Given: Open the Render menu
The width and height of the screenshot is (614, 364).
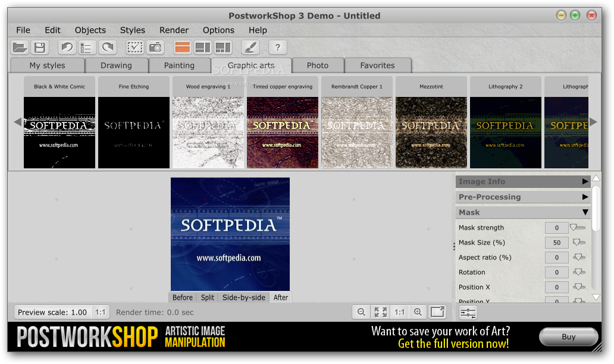Looking at the screenshot, I should (x=174, y=30).
